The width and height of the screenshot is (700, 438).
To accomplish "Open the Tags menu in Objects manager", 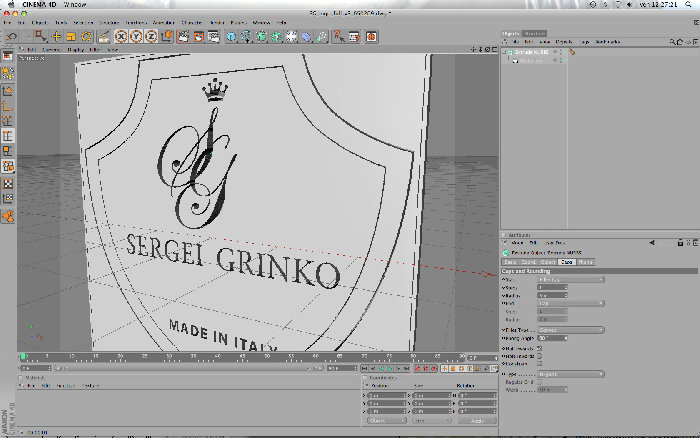I will click(584, 42).
